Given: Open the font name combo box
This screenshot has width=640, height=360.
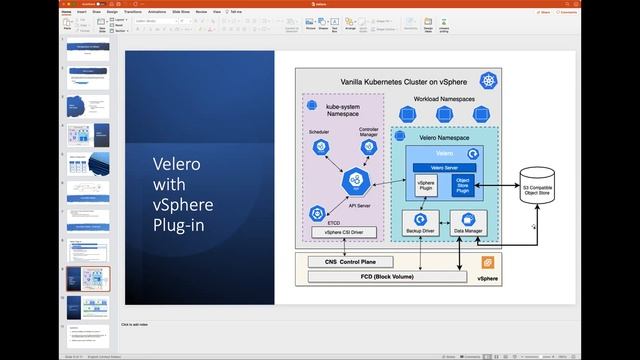Looking at the screenshot, I should click(x=156, y=21).
